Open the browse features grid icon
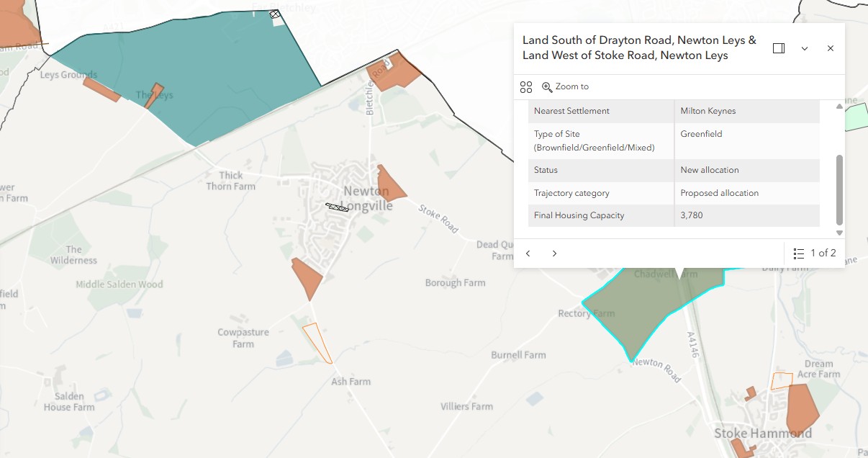The height and width of the screenshot is (458, 868). click(x=526, y=87)
